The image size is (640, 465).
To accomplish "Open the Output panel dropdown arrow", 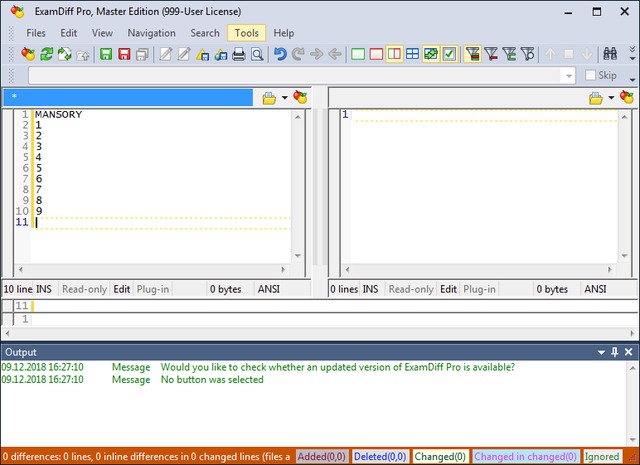I will pos(601,352).
